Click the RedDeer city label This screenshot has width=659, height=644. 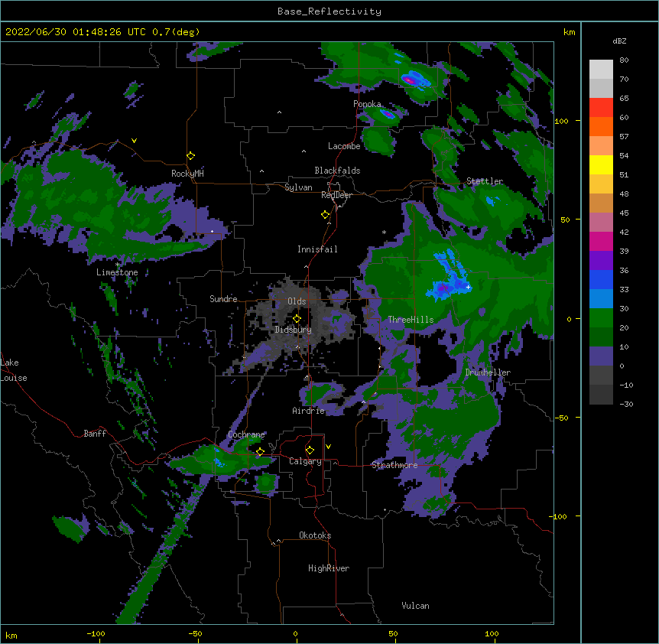point(336,195)
